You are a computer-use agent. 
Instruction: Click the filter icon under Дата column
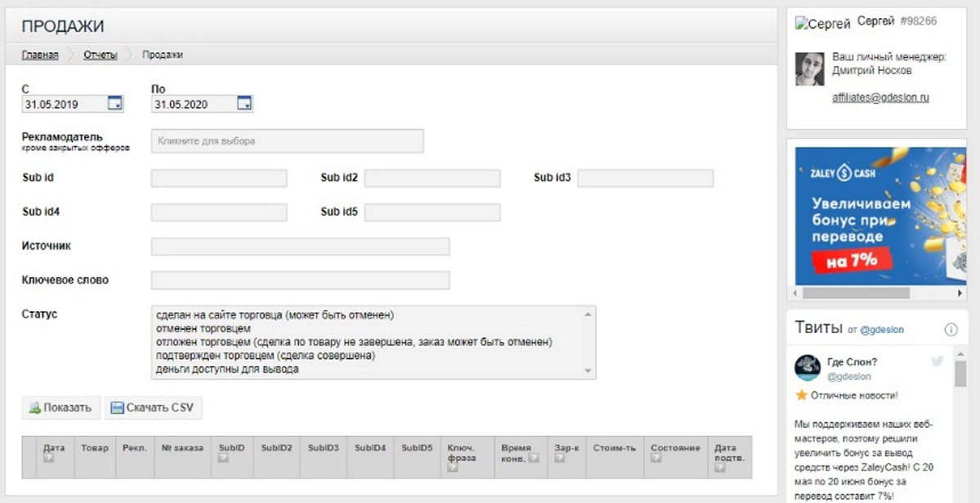point(47,460)
